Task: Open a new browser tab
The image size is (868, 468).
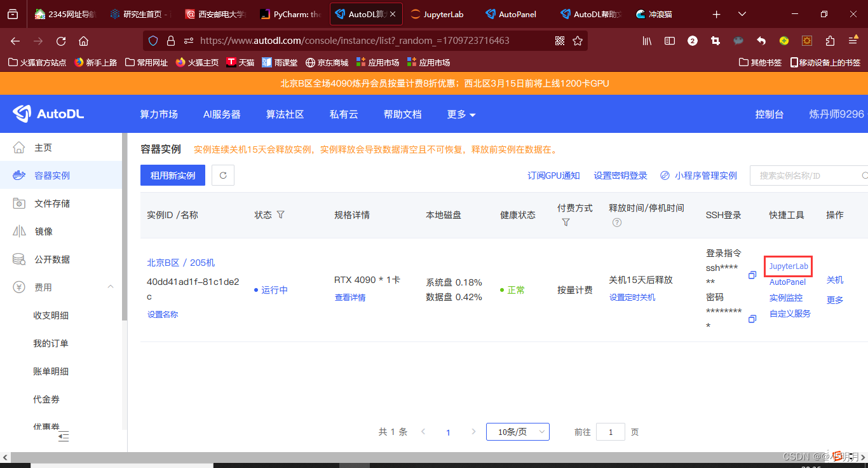Action: click(x=717, y=14)
